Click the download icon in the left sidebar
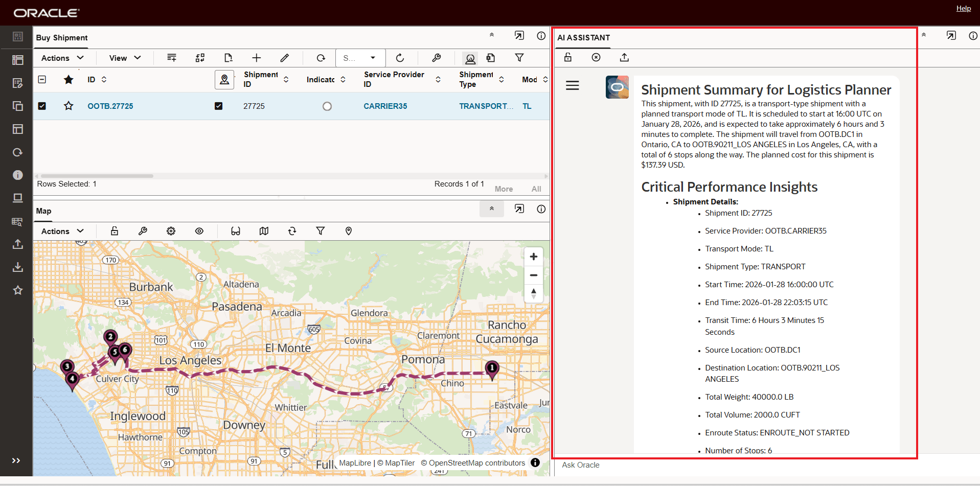This screenshot has width=980, height=486. coord(18,267)
